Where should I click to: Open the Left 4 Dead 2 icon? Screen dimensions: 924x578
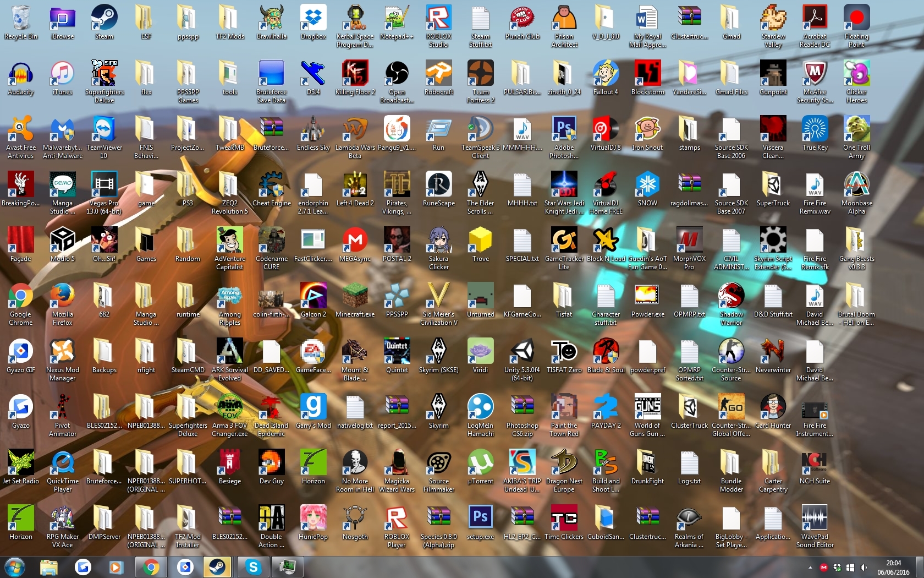pos(355,189)
